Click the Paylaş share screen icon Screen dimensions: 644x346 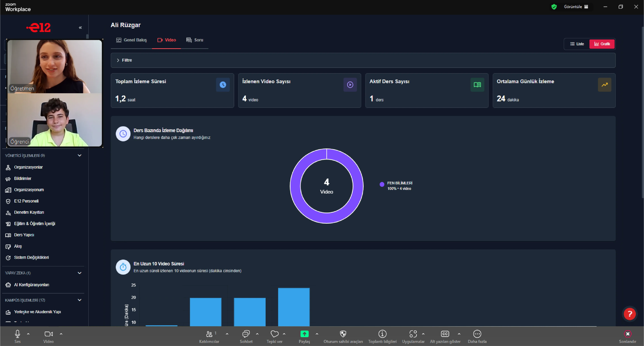tap(304, 334)
